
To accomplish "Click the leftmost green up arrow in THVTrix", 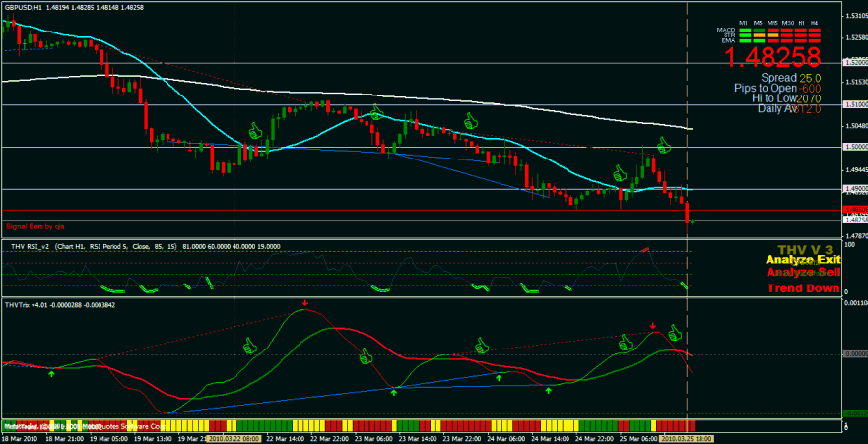I will 52,373.
